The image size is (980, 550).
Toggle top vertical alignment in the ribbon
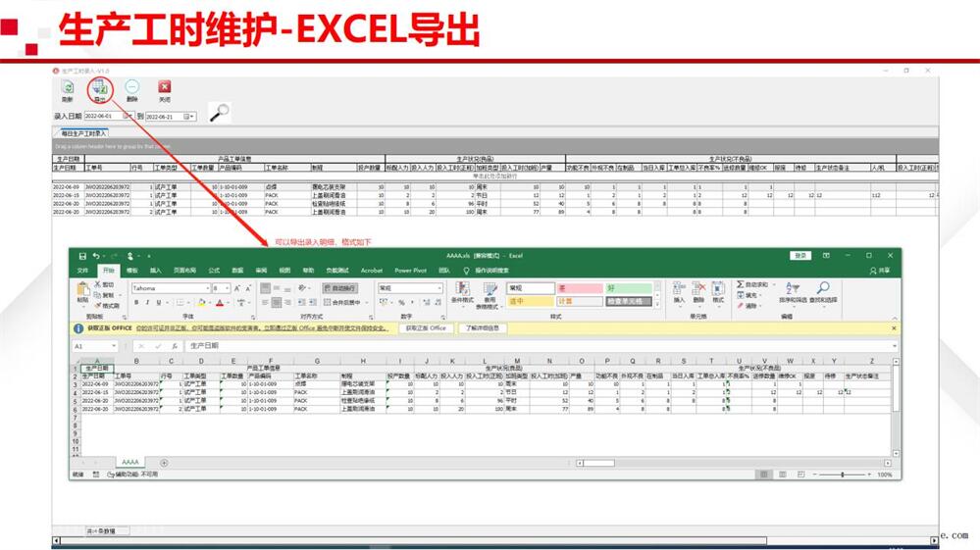point(265,288)
